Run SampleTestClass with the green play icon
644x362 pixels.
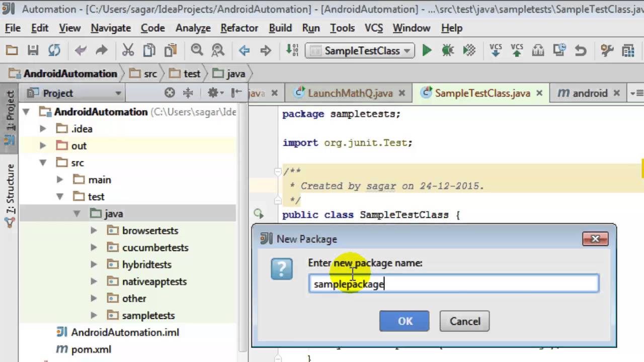click(x=427, y=50)
